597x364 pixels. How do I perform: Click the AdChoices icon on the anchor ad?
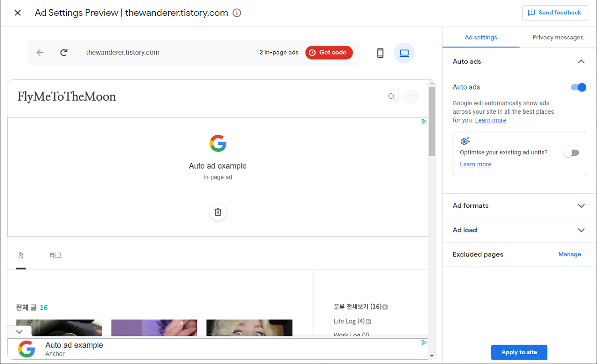[424, 342]
